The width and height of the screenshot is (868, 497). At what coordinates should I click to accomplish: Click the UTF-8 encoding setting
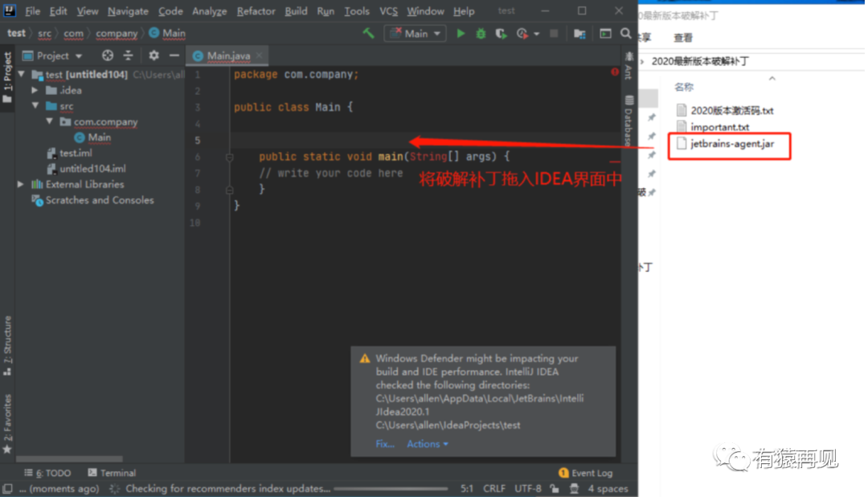point(527,489)
